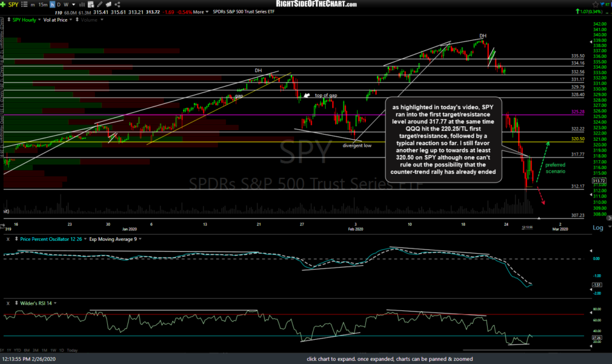Click the green +1.07 (0.34%) indicator at top right
This screenshot has width=612, height=364.
[589, 11]
